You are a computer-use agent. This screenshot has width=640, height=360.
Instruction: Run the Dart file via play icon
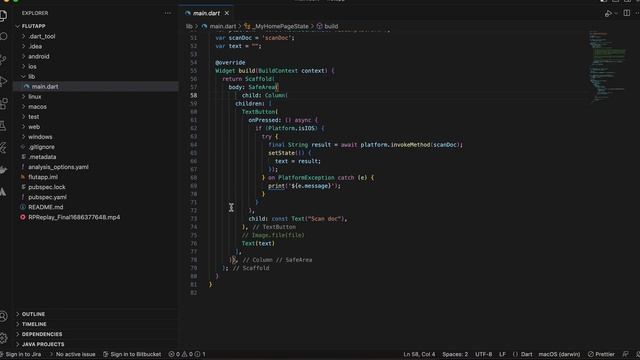point(608,13)
